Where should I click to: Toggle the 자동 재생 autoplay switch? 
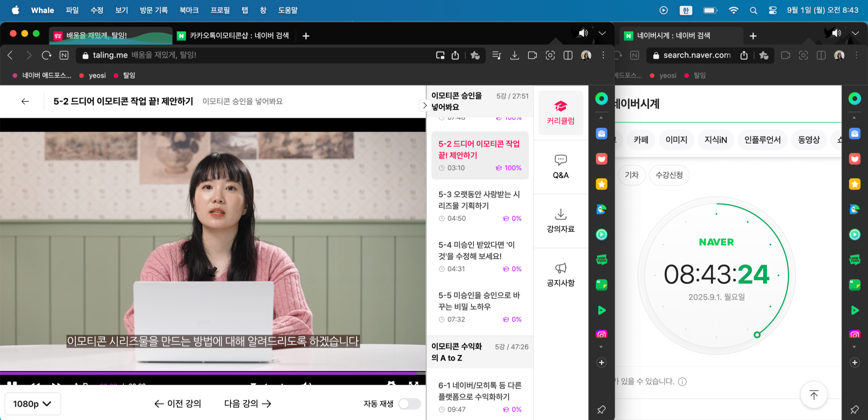pos(409,403)
